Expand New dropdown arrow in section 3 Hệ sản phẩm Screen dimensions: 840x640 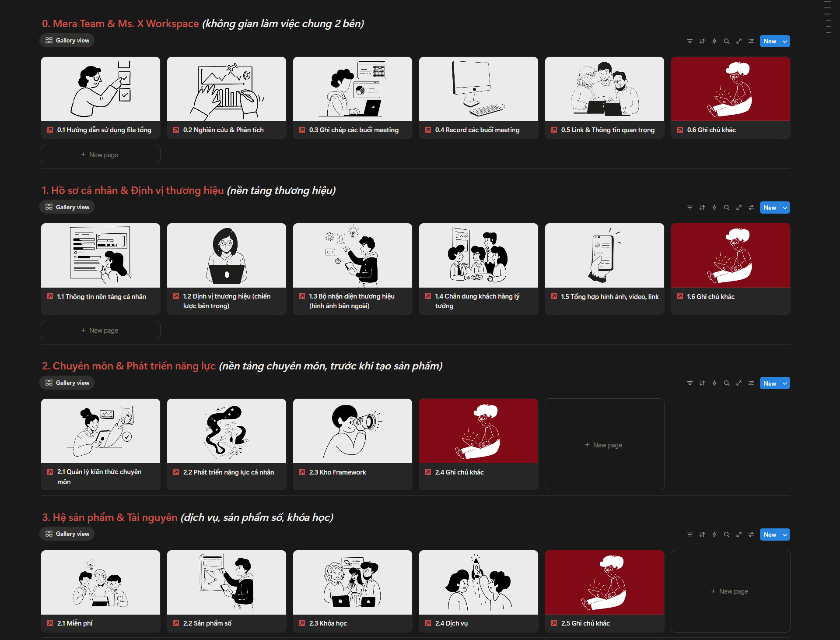(785, 535)
